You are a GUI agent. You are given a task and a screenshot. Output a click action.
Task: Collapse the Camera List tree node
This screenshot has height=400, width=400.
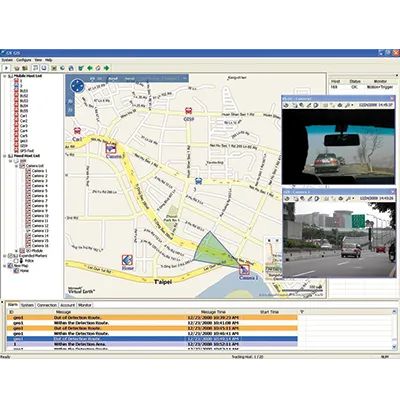click(16, 166)
